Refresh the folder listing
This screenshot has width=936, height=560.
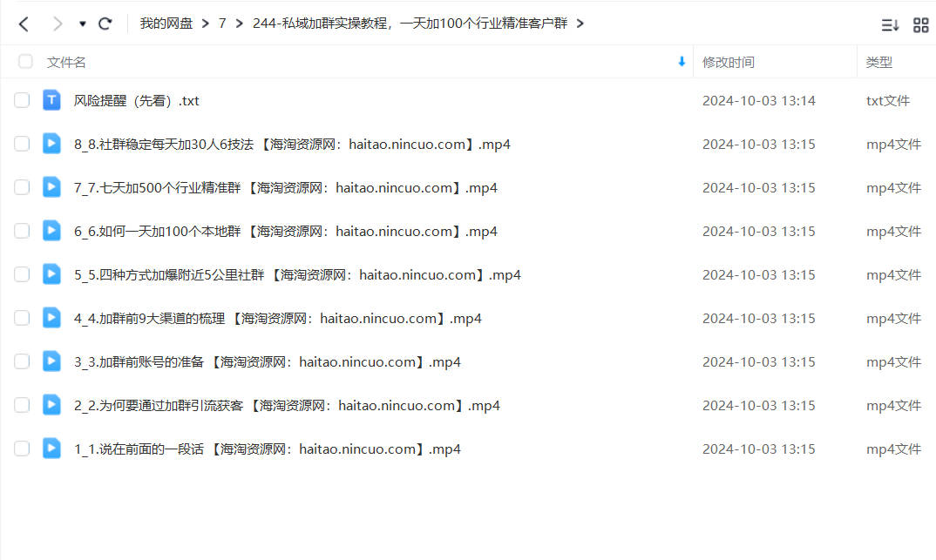pos(105,24)
